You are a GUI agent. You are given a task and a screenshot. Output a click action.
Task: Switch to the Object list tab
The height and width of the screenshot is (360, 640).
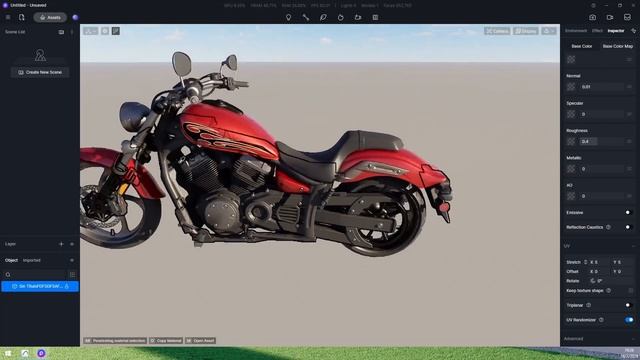[x=11, y=260]
